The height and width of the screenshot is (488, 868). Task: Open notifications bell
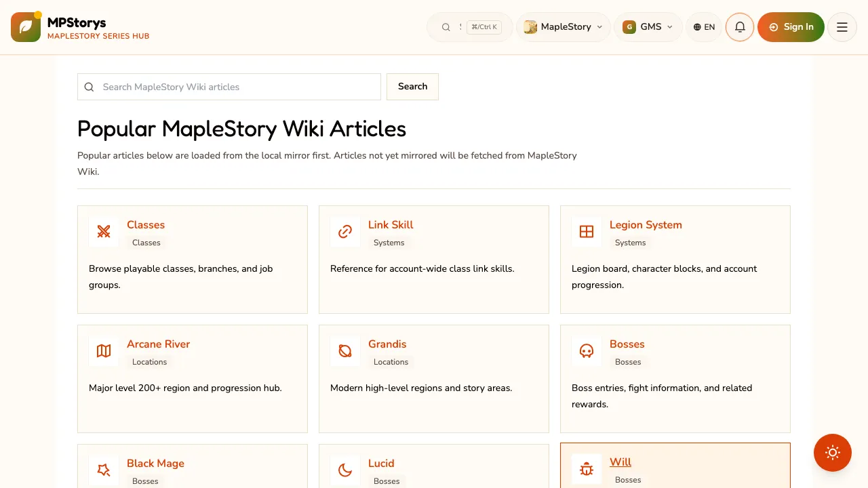pyautogui.click(x=740, y=27)
